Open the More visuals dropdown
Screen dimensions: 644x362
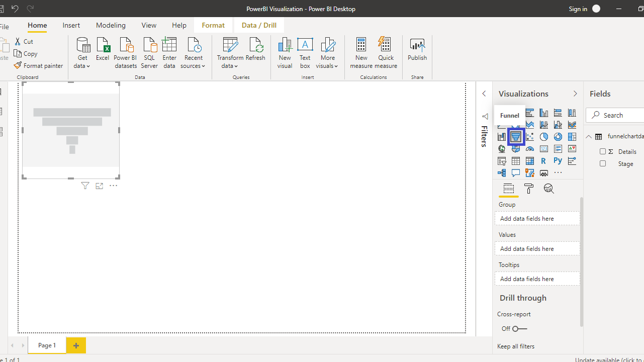327,53
